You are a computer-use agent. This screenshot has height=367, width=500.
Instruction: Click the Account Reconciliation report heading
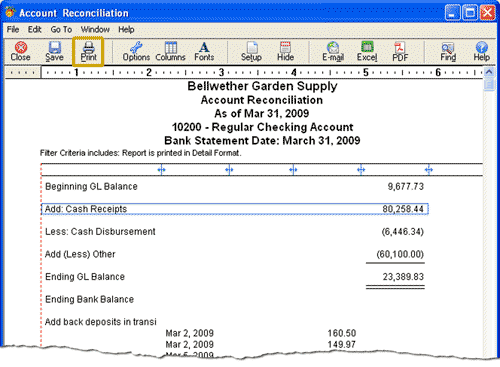click(x=262, y=100)
